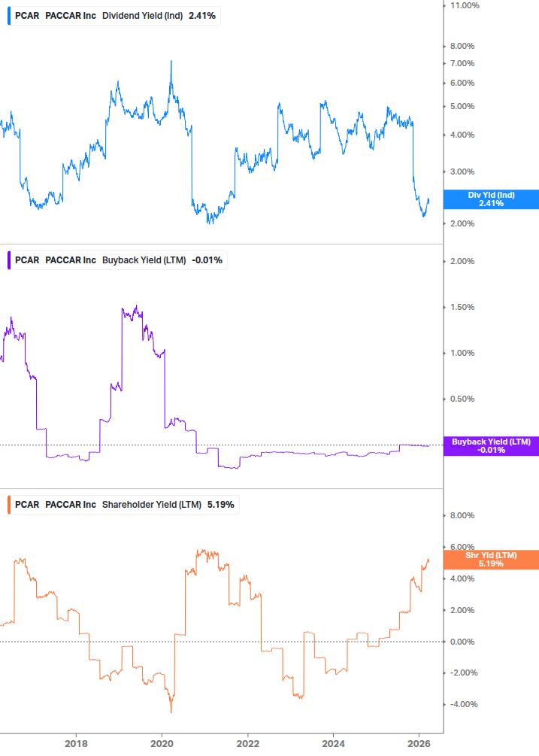The image size is (539, 756).
Task: Click the purple Buyback Yield -0.01% axis tag
Action: [491, 446]
